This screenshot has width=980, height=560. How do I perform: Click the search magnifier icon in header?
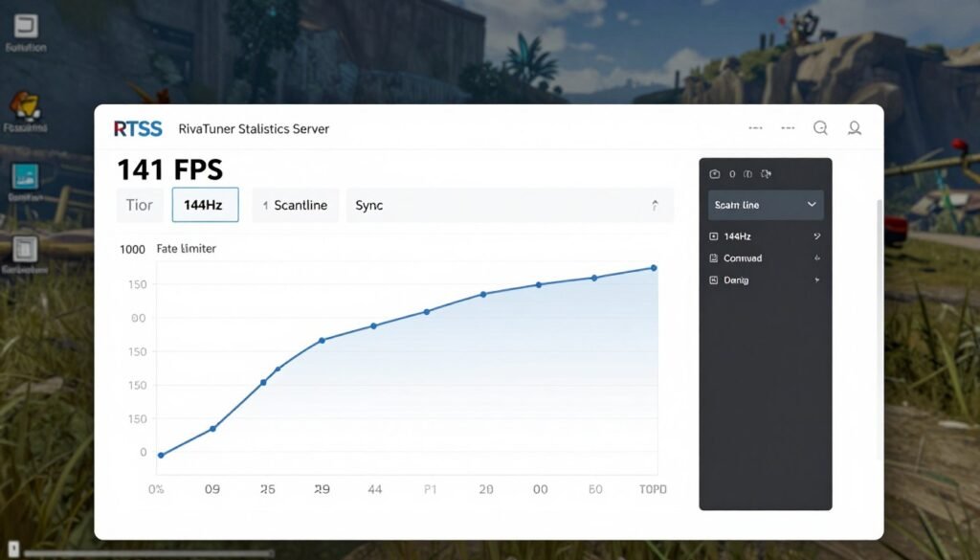(x=820, y=128)
